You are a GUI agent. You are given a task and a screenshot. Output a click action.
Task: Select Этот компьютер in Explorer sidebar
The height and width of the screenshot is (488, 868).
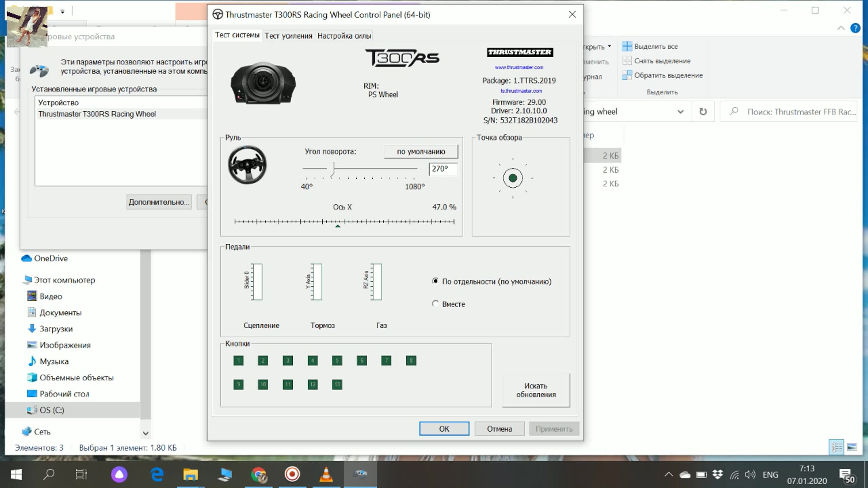pyautogui.click(x=60, y=280)
